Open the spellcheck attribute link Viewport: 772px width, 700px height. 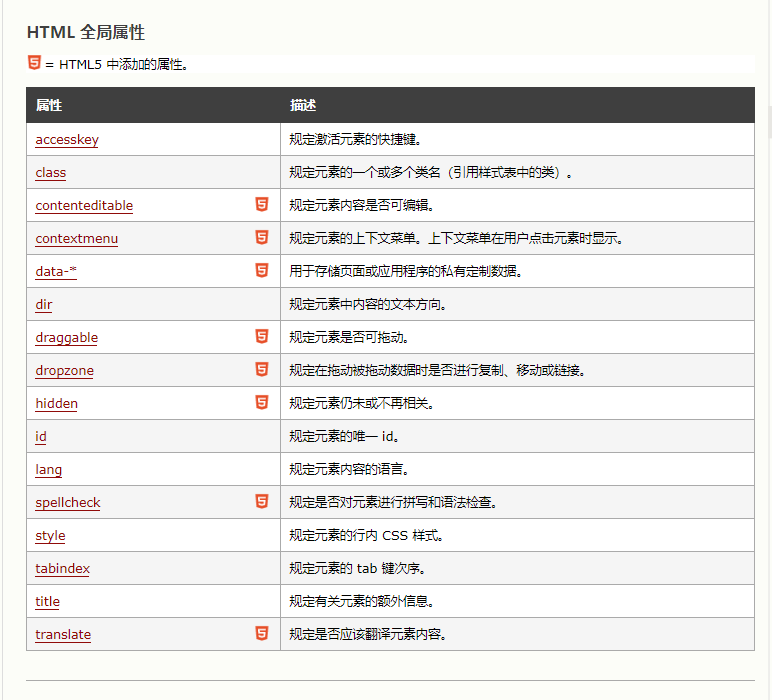pos(68,503)
